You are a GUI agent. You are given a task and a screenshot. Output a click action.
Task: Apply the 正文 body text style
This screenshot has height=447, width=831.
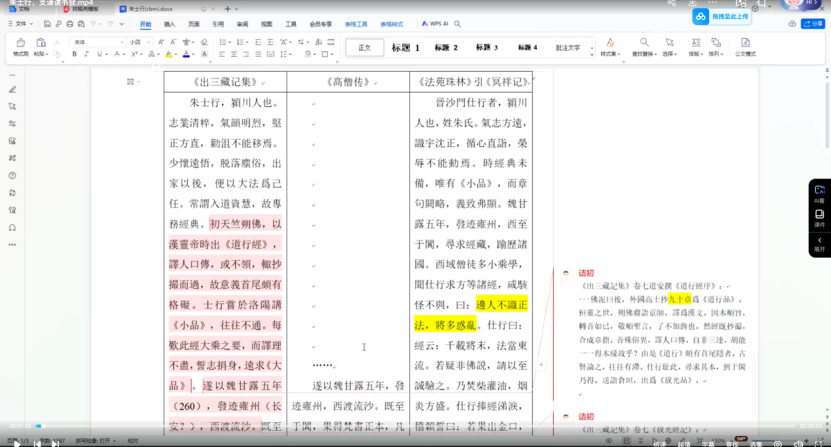(365, 48)
